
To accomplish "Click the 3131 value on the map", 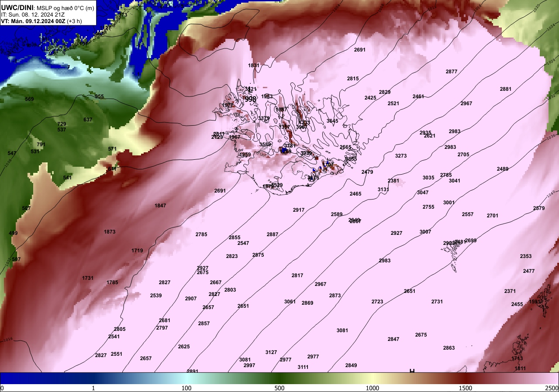I will pos(383,189).
